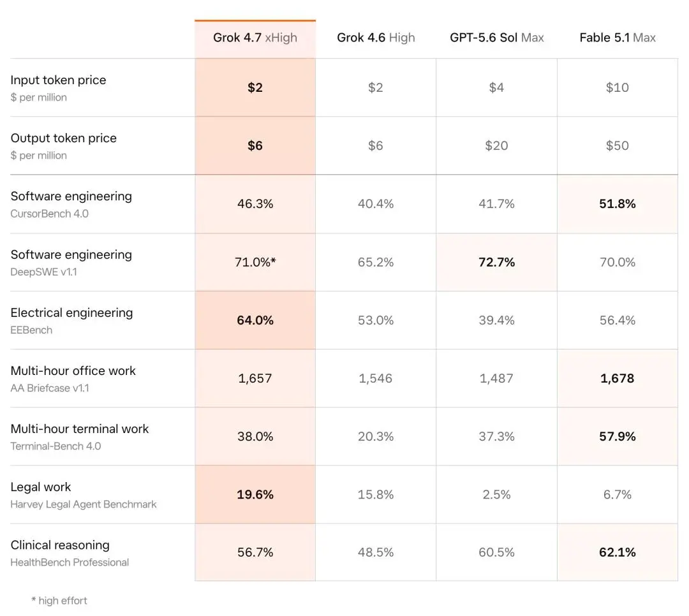Viewport: 689px width, 616px height.
Task: Select the DeepSWE v1.1 benchmark label
Action: pos(43,272)
